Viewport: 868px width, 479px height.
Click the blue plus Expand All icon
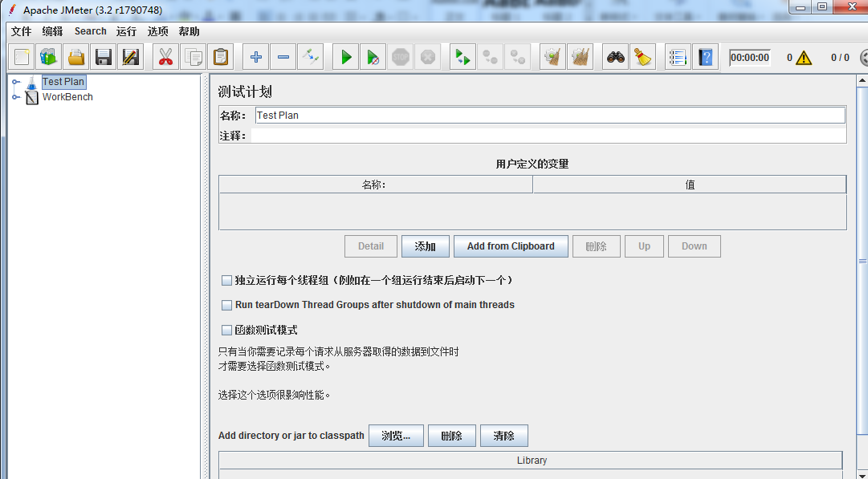click(x=256, y=57)
